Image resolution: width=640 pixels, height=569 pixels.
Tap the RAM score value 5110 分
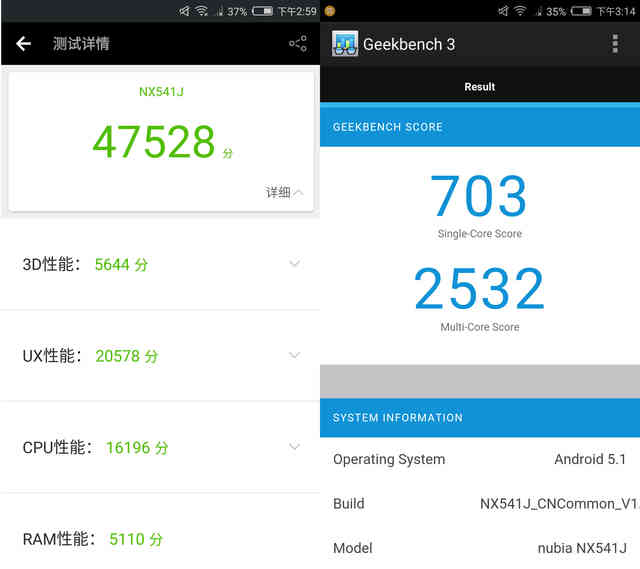[136, 539]
